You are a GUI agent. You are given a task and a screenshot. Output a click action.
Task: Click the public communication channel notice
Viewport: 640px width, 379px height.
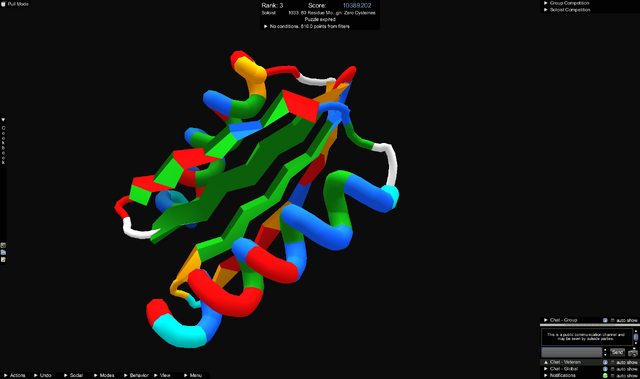point(586,337)
